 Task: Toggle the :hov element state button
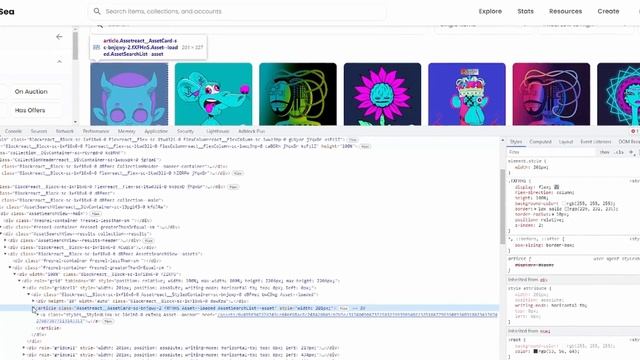click(604, 152)
